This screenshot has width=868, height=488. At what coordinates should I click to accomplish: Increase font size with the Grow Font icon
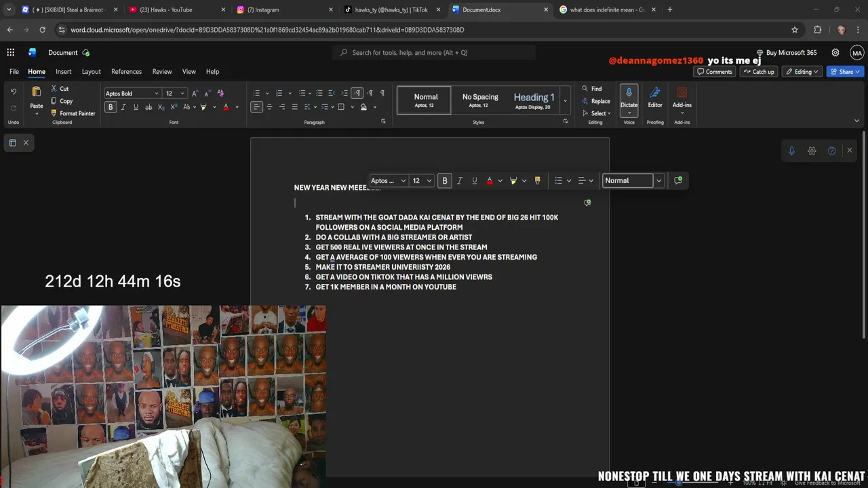pyautogui.click(x=195, y=94)
